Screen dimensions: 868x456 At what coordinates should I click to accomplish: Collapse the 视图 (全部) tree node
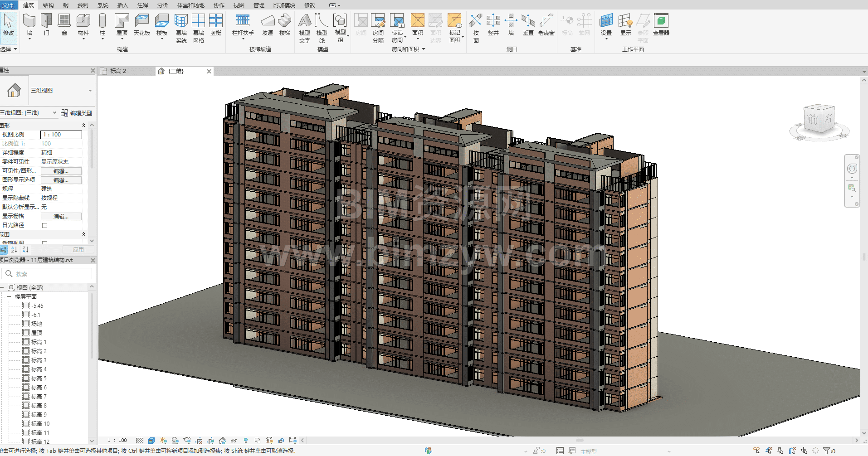2,287
